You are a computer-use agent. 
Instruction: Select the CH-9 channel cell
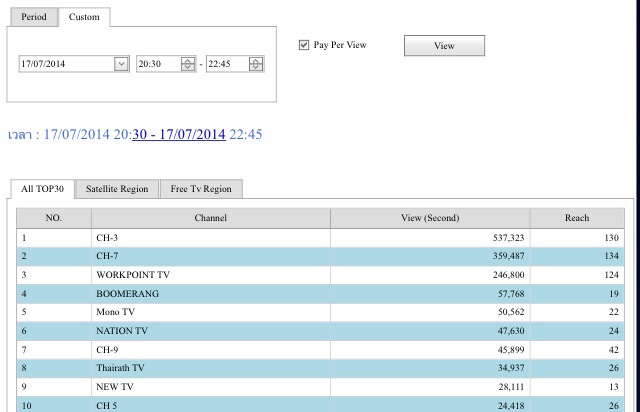pyautogui.click(x=211, y=350)
